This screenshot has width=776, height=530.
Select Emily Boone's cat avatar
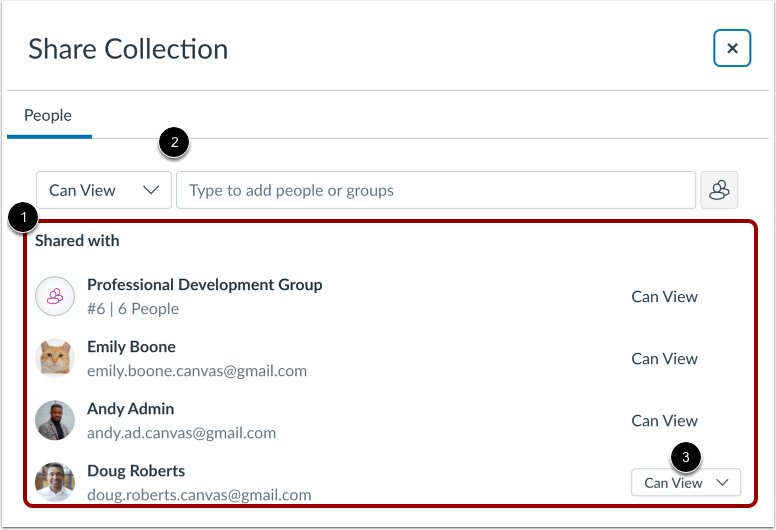click(55, 358)
